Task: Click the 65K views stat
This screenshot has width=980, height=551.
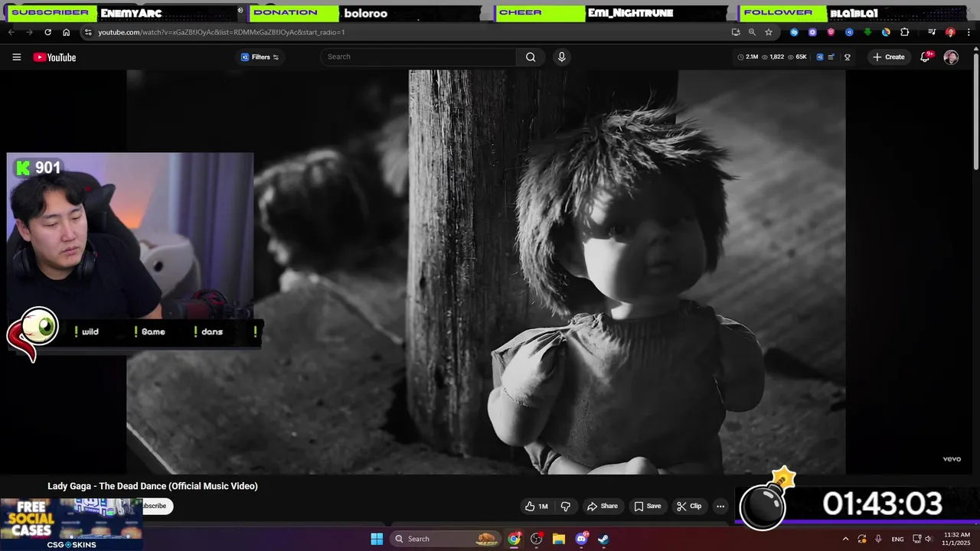Action: pos(797,57)
